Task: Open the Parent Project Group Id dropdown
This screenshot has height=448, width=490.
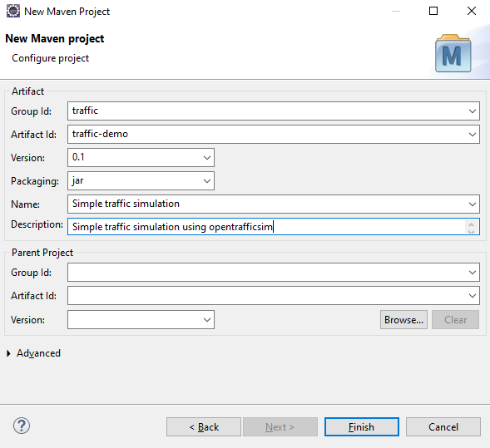Action: (473, 273)
